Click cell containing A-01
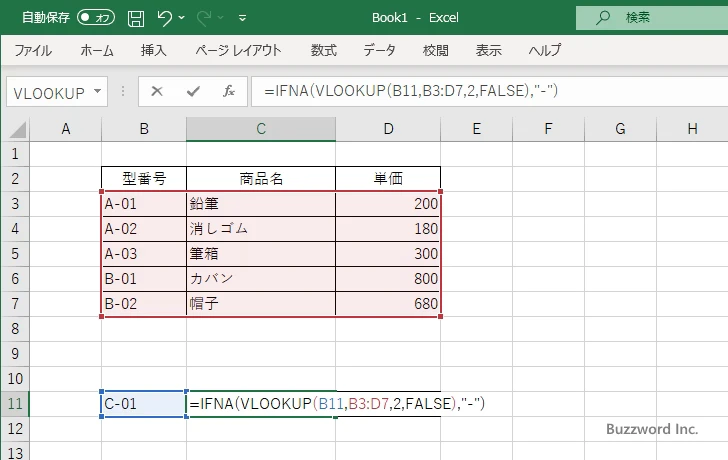Screen dimensions: 728x460 [x=144, y=204]
